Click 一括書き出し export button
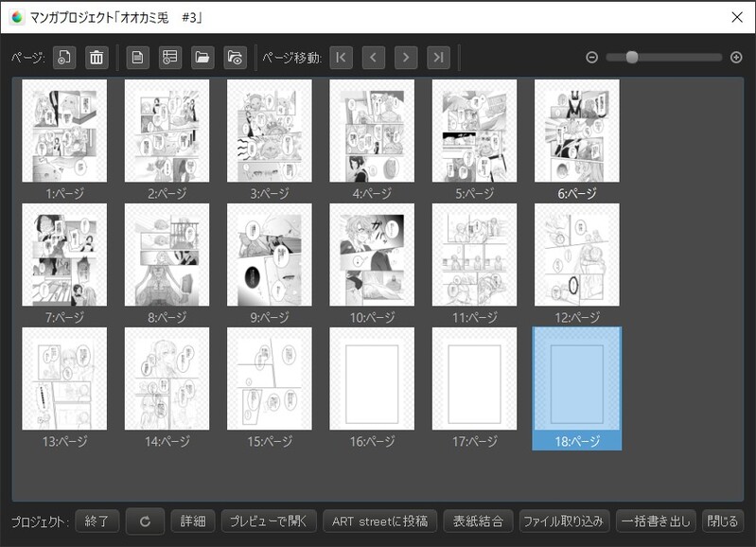The image size is (756, 547). (x=656, y=521)
